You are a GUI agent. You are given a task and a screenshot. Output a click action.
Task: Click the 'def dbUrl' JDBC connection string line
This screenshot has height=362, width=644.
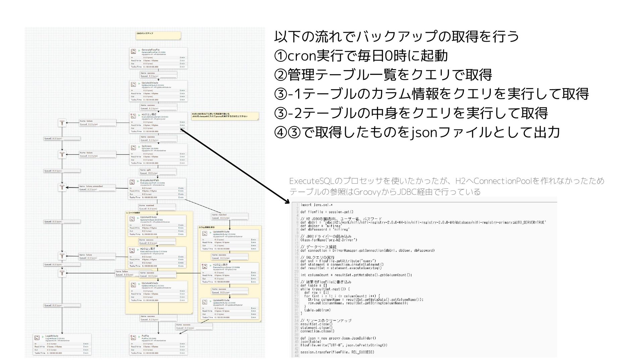423,222
